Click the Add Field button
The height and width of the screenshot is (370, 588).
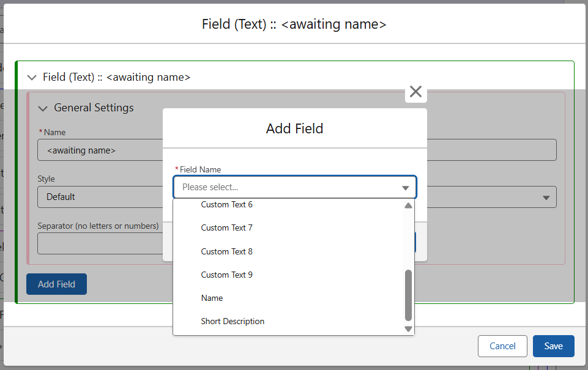(x=56, y=284)
